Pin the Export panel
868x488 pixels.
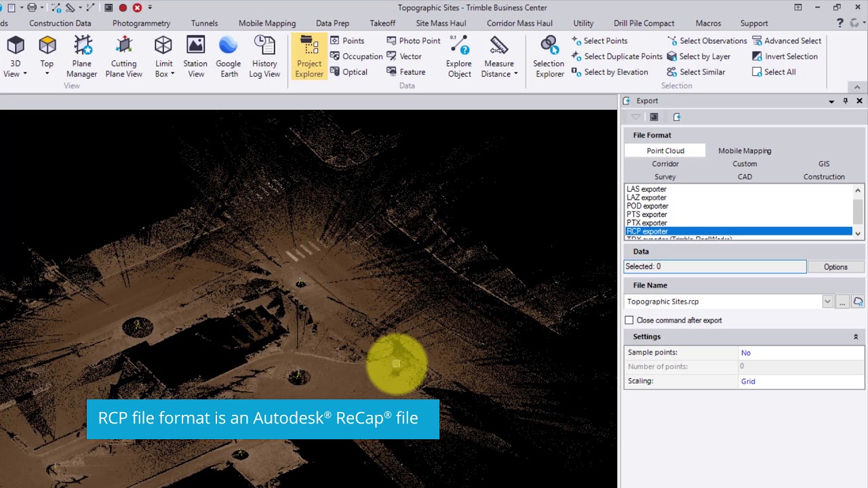coord(846,101)
